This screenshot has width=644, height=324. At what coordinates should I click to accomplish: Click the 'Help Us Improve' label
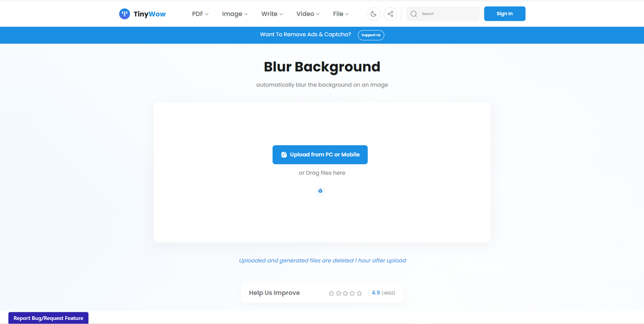(274, 293)
